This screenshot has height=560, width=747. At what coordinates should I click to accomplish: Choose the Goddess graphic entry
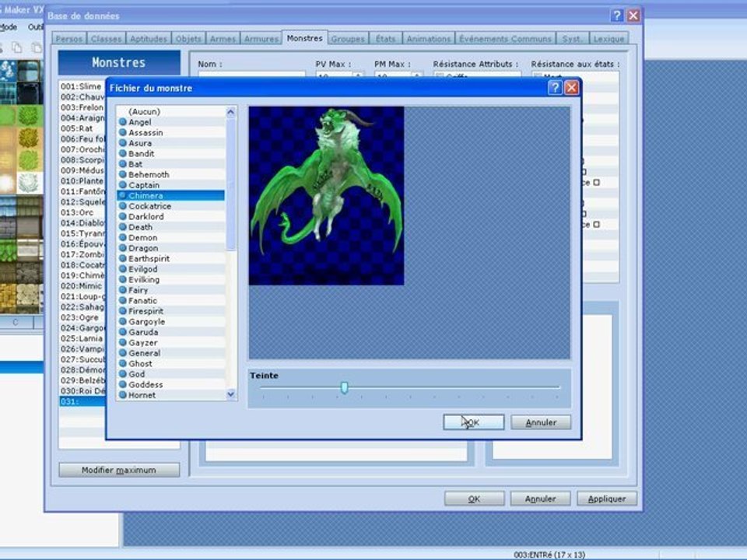click(x=171, y=384)
